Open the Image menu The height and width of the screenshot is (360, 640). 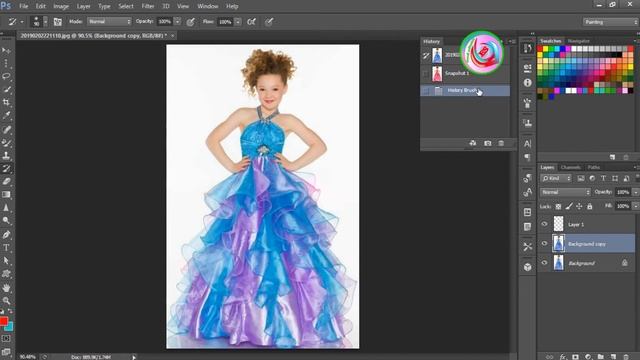coord(61,6)
